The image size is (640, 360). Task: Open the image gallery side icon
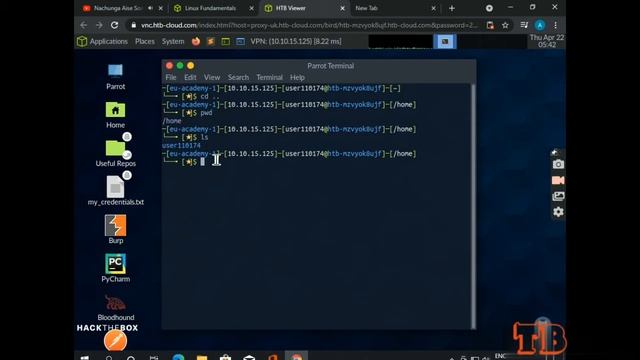[x=558, y=196]
